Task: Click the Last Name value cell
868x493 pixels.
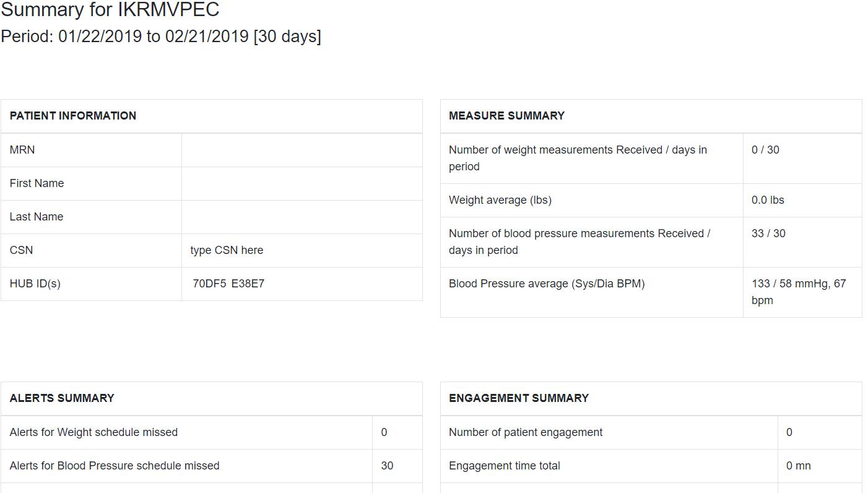Action: coord(302,217)
